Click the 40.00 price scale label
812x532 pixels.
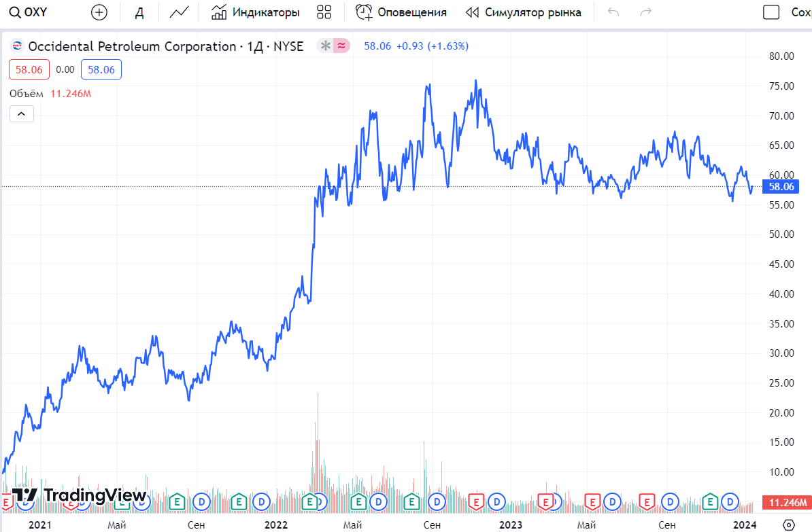781,294
